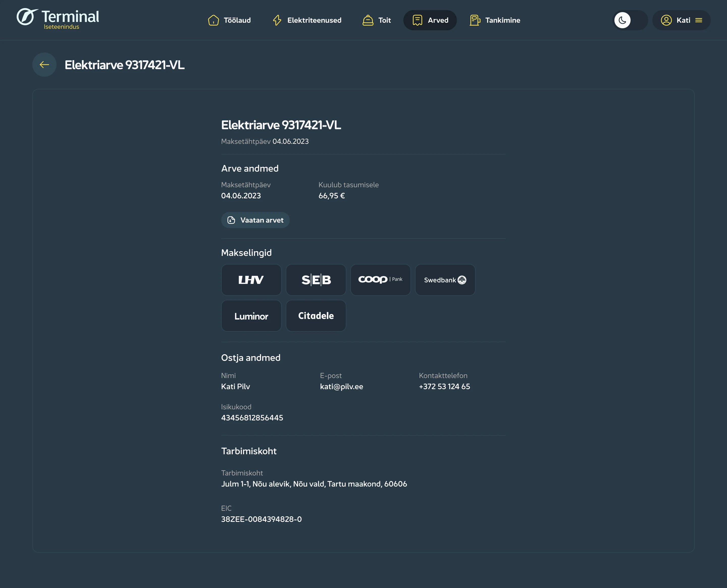Open the Arved tab
The height and width of the screenshot is (588, 727).
coord(430,20)
